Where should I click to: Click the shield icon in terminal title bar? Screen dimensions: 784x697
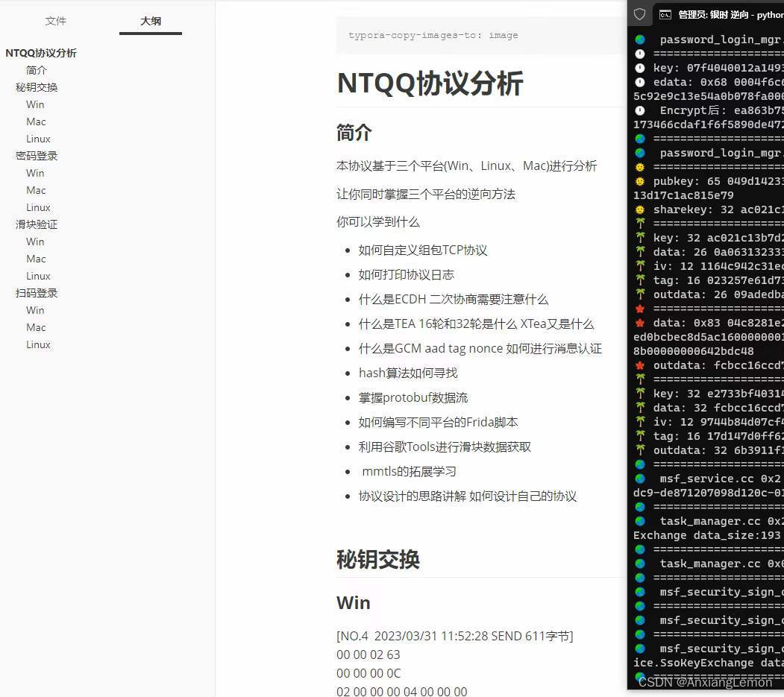(639, 14)
